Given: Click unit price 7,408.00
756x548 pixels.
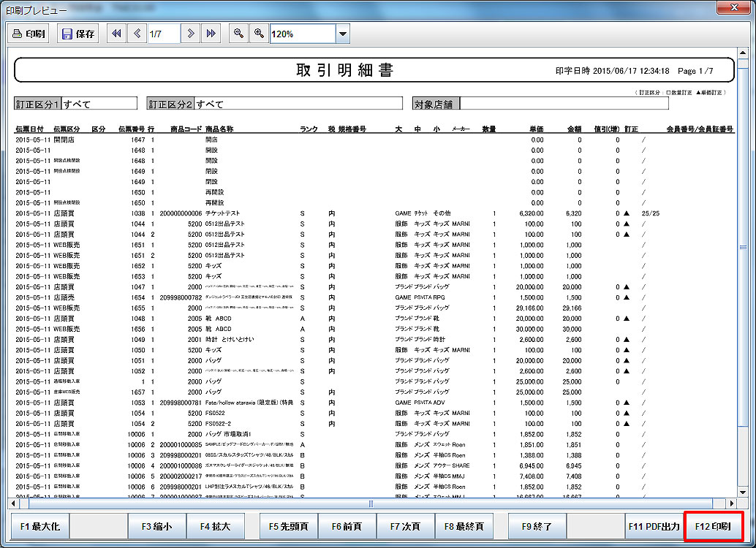Looking at the screenshot, I should click(x=532, y=476).
